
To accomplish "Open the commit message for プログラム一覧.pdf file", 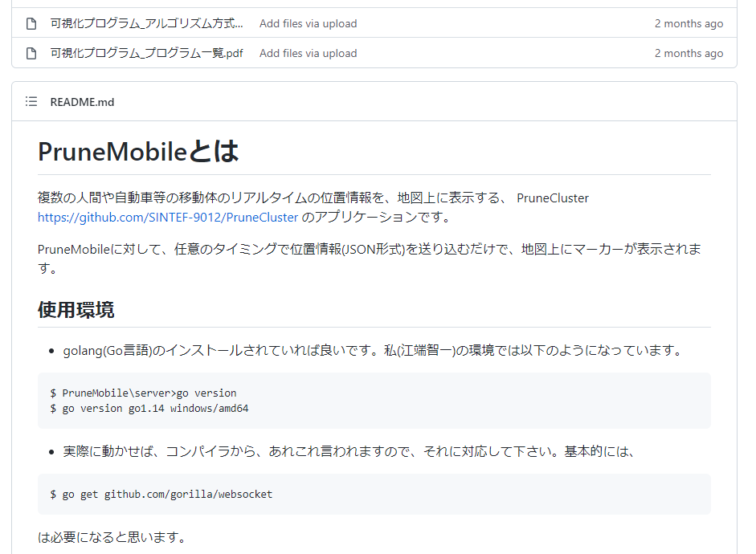I will point(308,53).
